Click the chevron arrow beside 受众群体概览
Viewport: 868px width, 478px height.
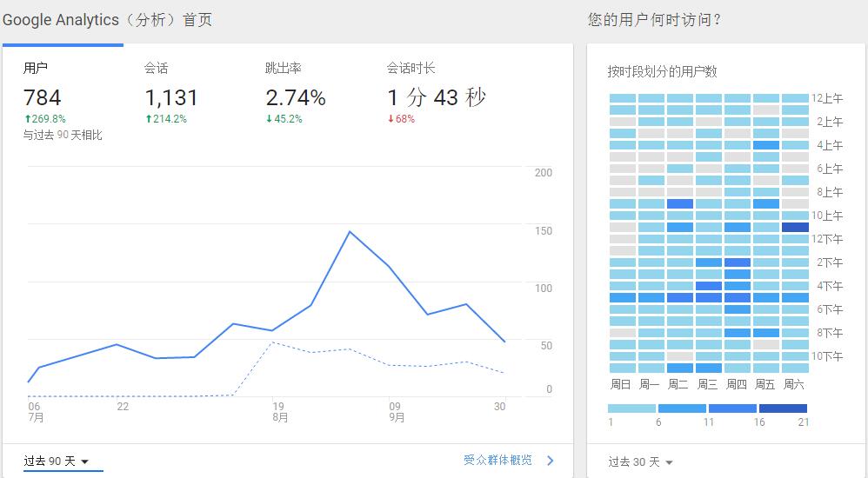[550, 461]
